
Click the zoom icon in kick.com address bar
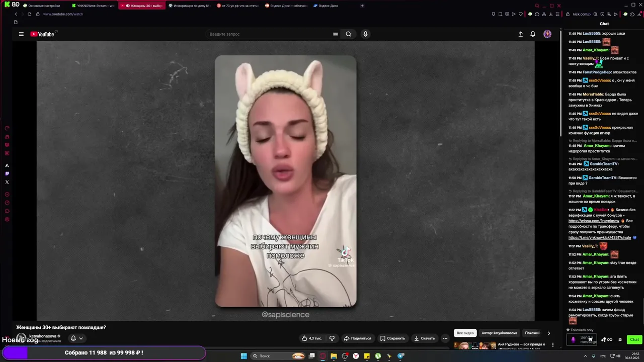pos(595,14)
